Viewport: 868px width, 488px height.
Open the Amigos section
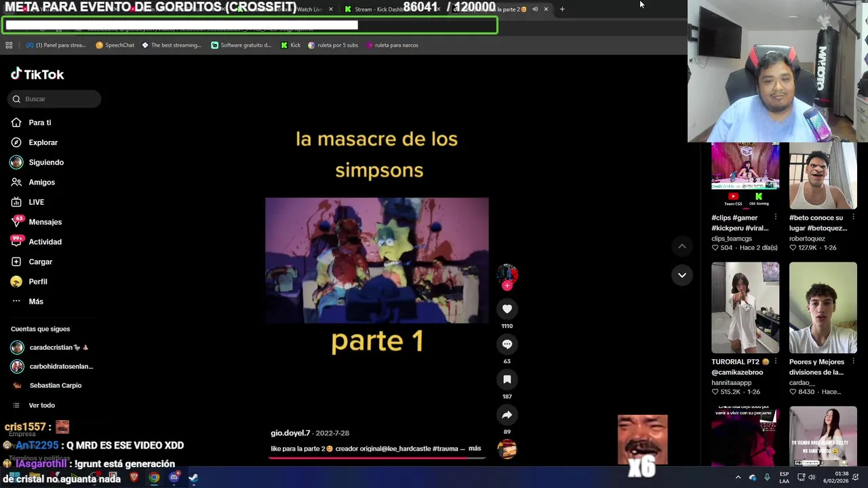(x=41, y=182)
